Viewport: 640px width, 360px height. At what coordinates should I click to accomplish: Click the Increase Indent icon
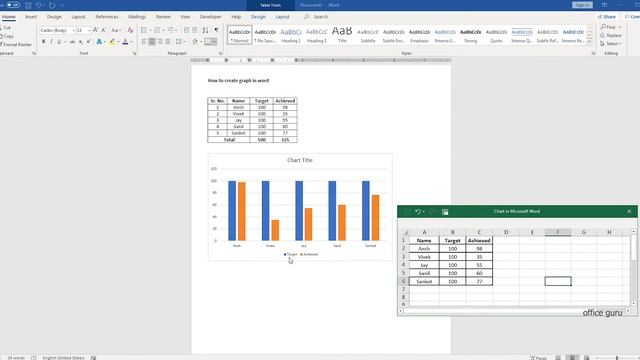tap(195, 30)
